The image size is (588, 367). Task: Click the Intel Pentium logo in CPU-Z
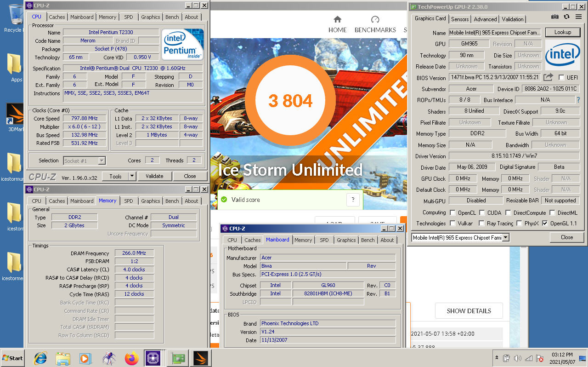point(183,45)
